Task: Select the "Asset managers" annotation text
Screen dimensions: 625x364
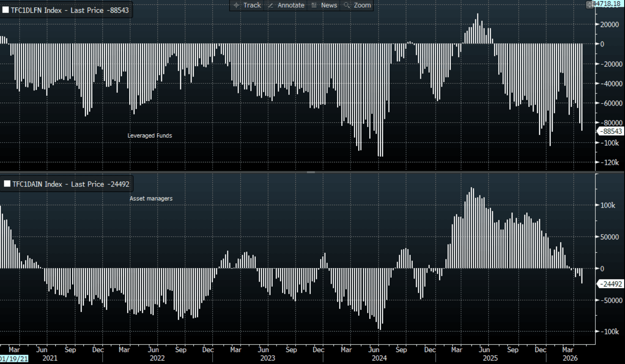Action: [151, 198]
